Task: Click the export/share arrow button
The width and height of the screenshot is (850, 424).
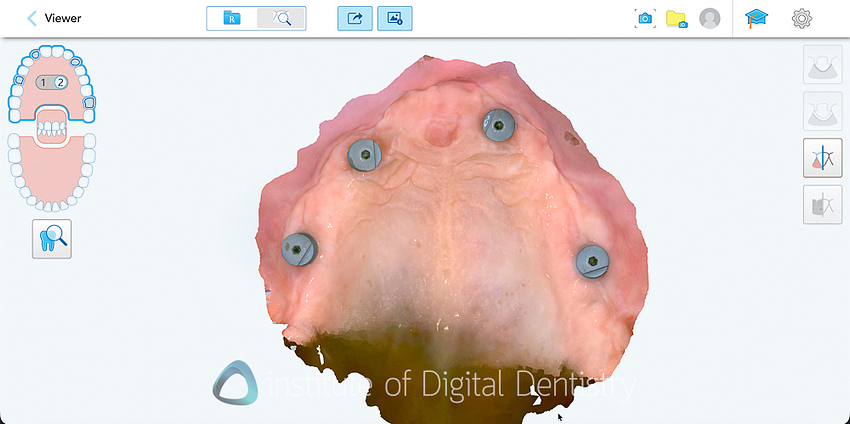Action: (355, 18)
